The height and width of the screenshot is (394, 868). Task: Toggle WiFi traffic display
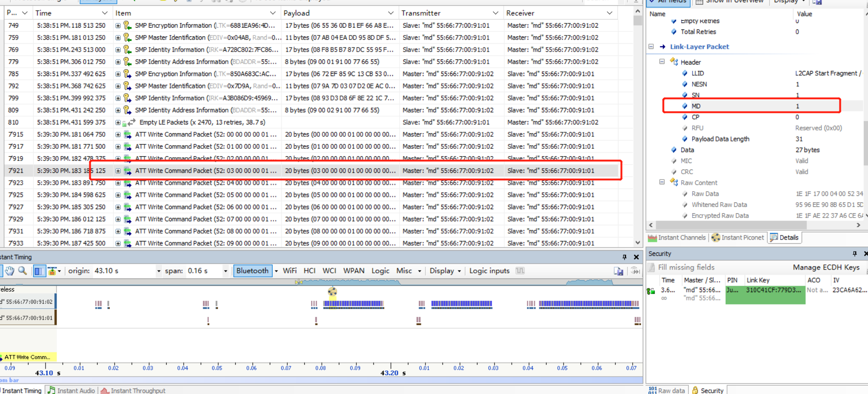tap(290, 271)
